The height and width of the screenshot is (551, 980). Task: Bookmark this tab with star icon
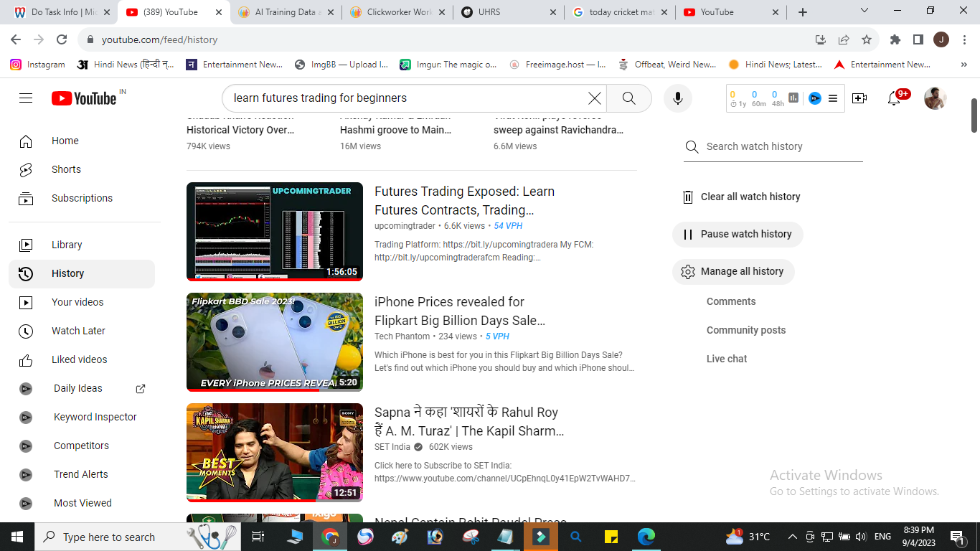(x=867, y=39)
